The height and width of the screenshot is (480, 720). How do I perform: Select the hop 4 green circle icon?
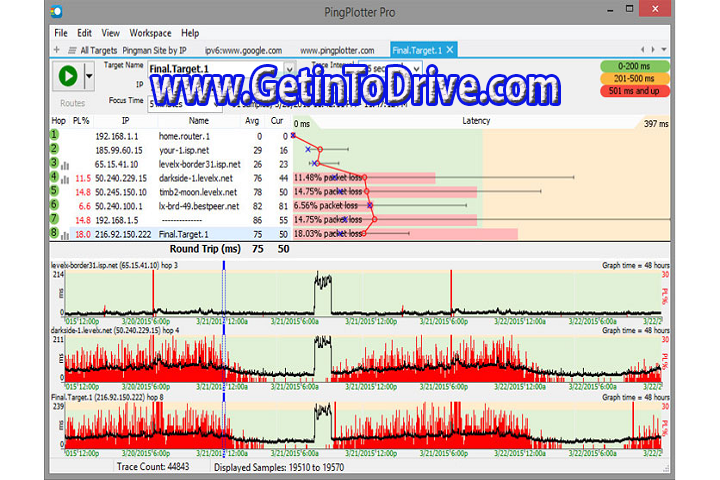[54, 176]
